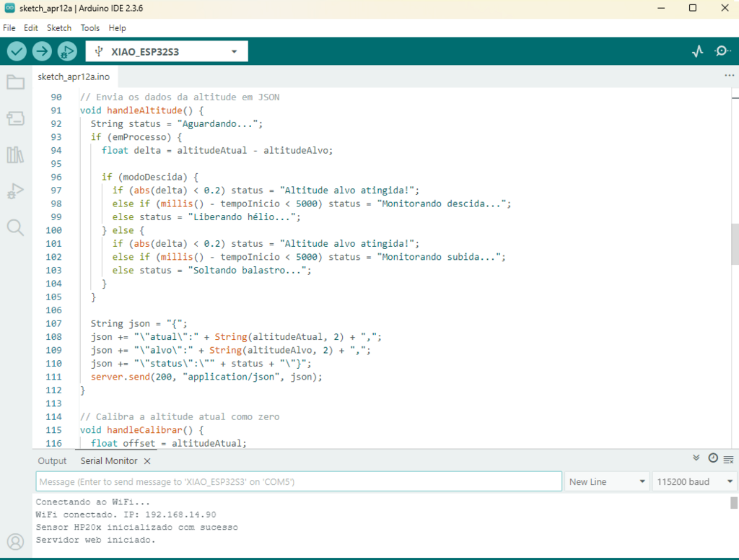Toggle autoscroll in Serial Monitor
The height and width of the screenshot is (560, 739).
[x=696, y=458]
